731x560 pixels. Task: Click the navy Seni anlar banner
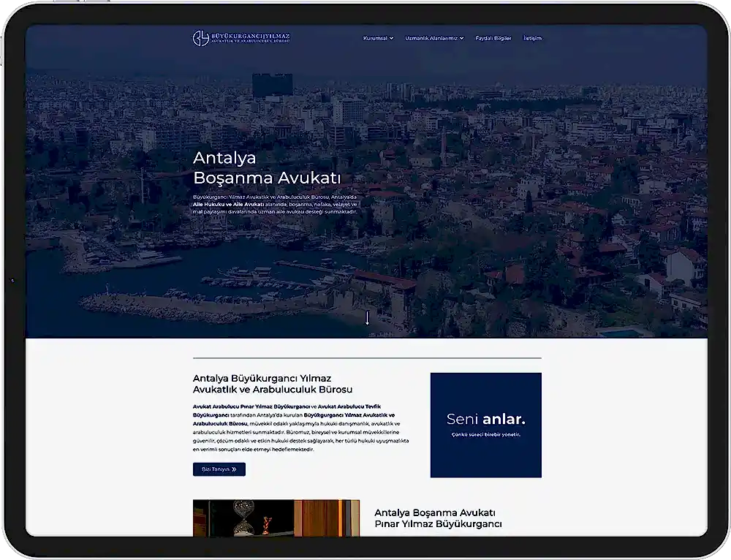tap(486, 425)
